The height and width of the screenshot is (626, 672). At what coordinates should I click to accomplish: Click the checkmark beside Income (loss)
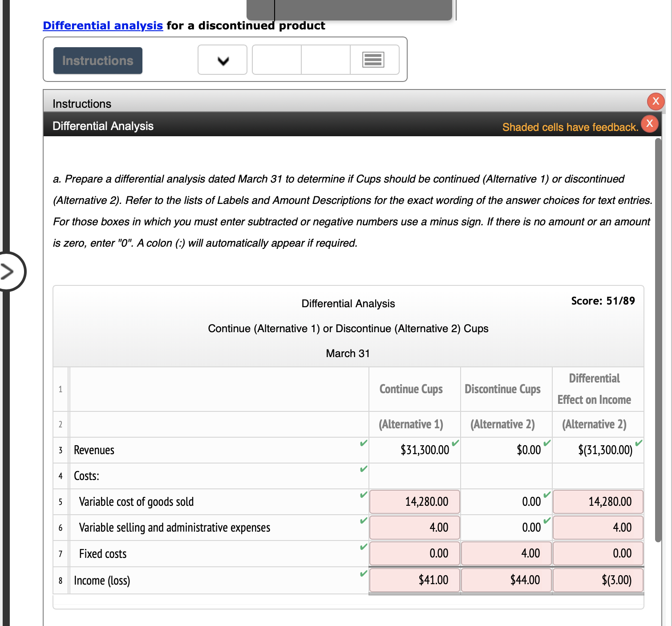pos(363,572)
